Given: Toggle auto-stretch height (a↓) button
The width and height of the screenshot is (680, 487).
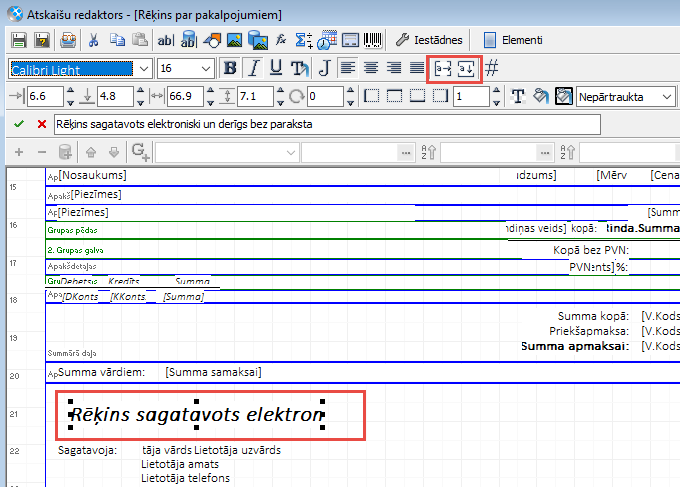Looking at the screenshot, I should 466,69.
